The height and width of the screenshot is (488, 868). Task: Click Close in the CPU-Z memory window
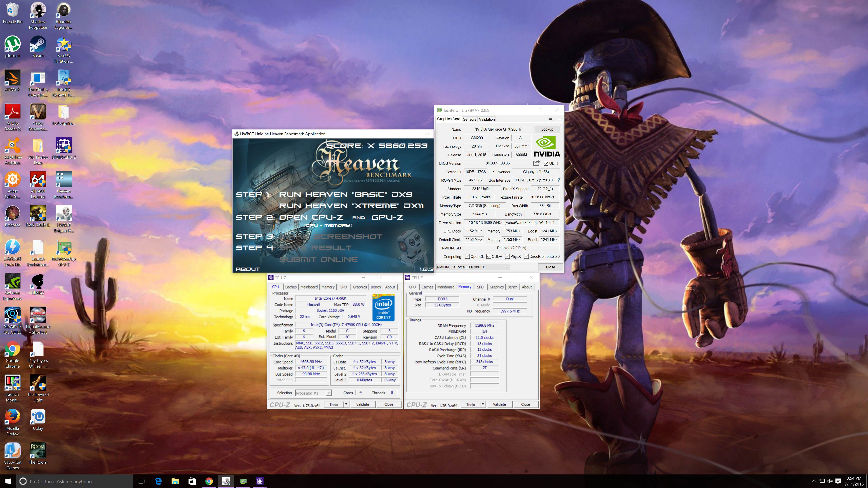tap(525, 404)
